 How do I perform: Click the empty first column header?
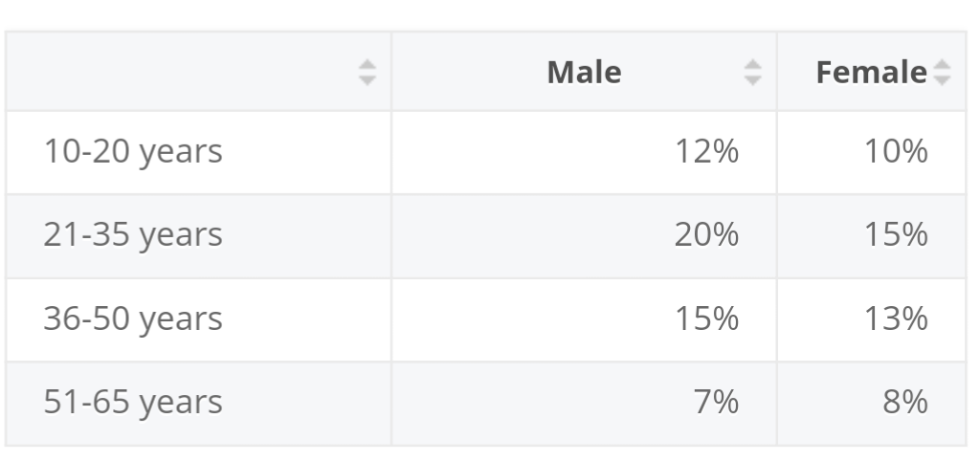click(x=199, y=72)
